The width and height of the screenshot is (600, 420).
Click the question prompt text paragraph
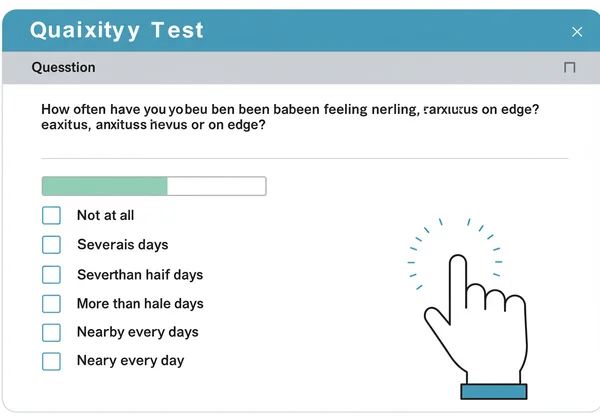coord(300,117)
